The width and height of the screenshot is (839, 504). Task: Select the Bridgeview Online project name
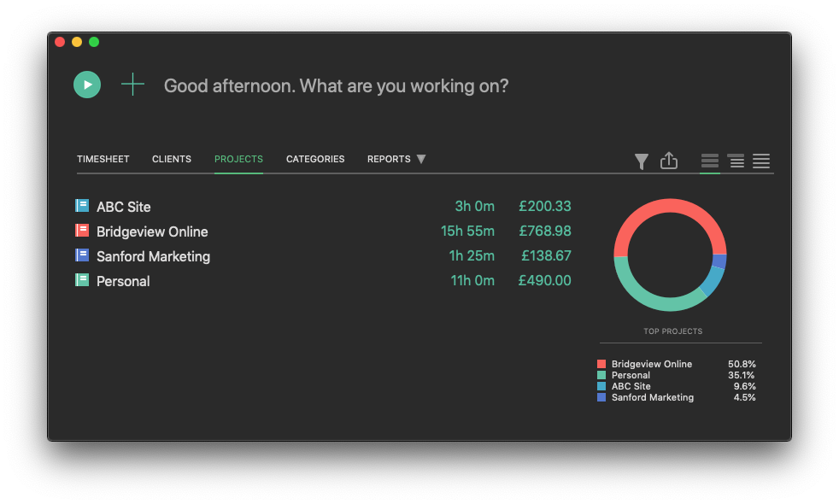click(152, 231)
